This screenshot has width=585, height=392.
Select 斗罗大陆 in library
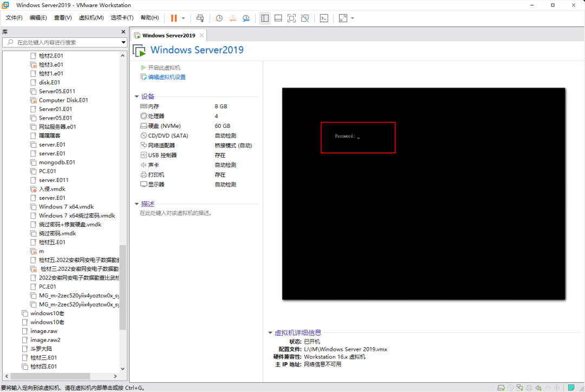(41, 349)
